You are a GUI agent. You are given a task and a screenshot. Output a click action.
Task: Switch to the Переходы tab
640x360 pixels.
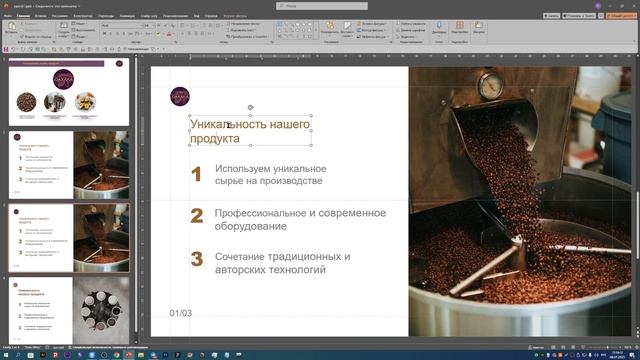point(106,16)
